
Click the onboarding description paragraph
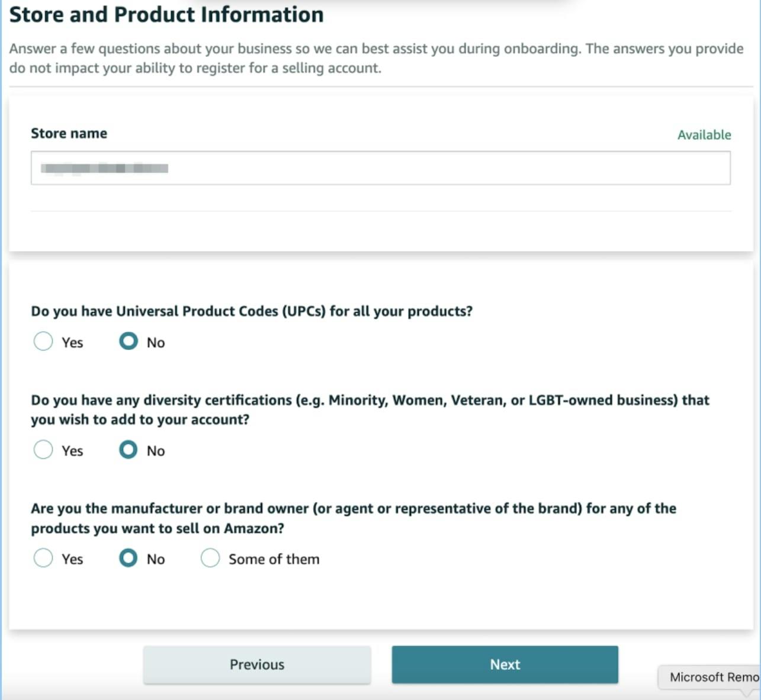(x=375, y=58)
